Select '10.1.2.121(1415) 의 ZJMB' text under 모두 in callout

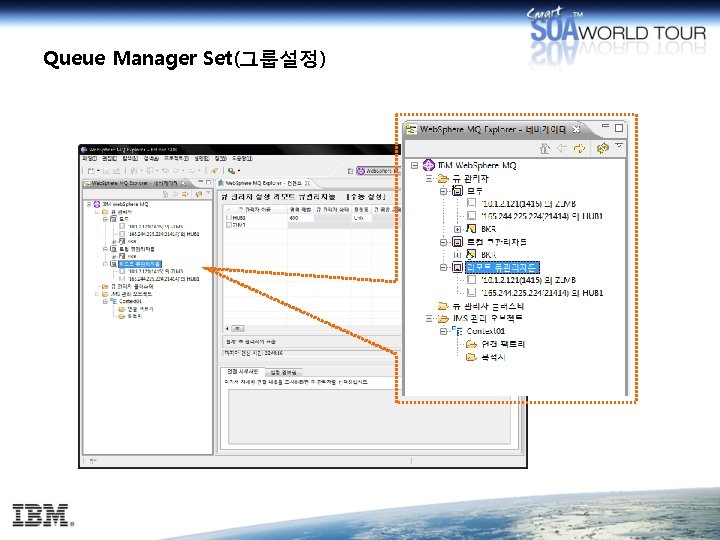coord(528,203)
